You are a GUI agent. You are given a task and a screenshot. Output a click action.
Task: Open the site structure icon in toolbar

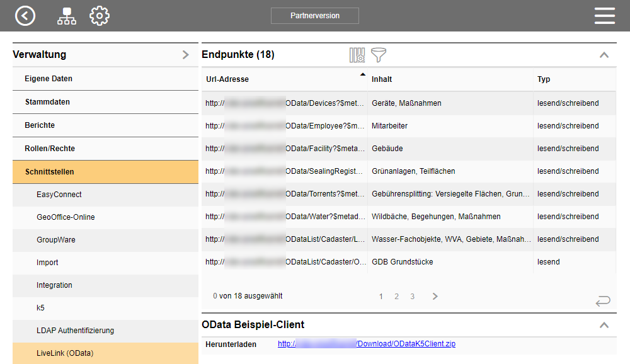pyautogui.click(x=66, y=15)
